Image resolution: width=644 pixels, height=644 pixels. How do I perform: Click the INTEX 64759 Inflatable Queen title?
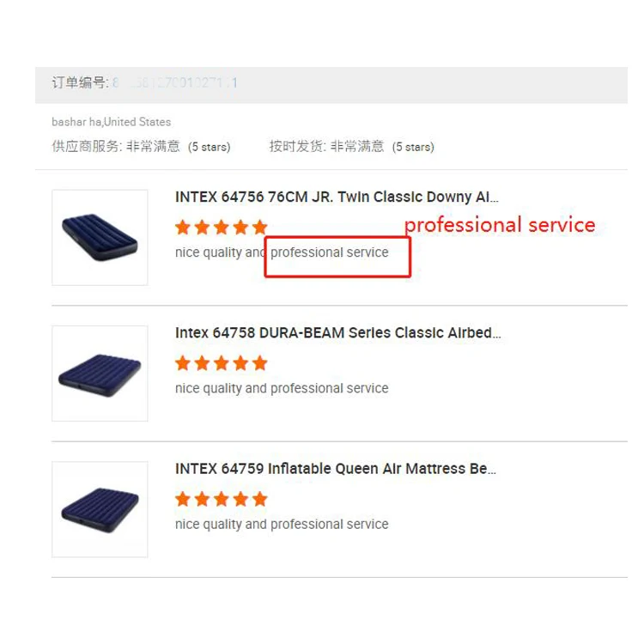(x=336, y=469)
